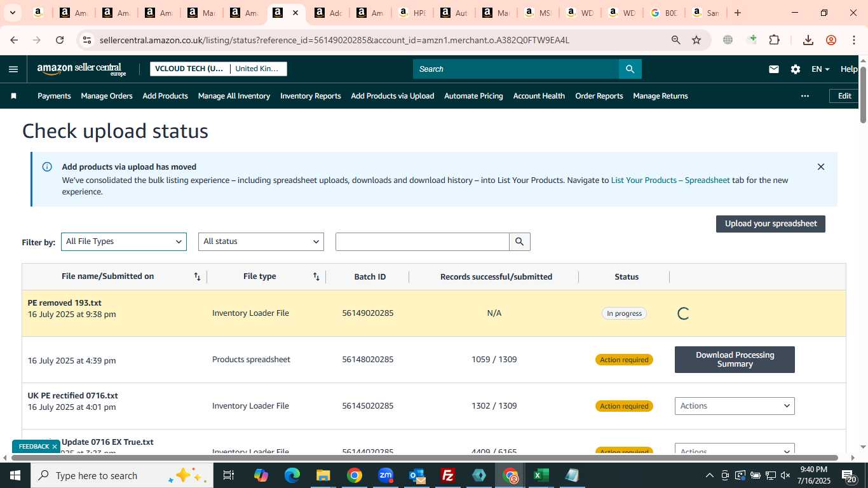Open Chrome tab search chevron
868x488 pixels.
13,13
